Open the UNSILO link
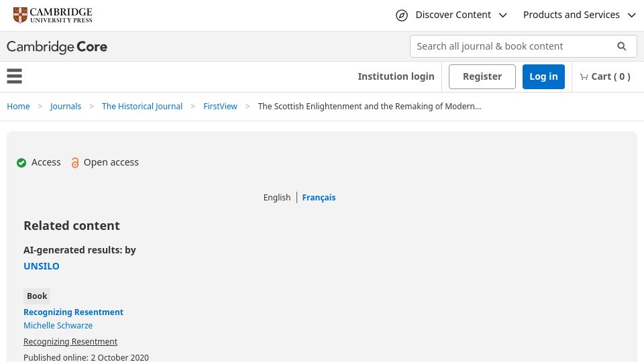This screenshot has height=362, width=644. coord(42,266)
